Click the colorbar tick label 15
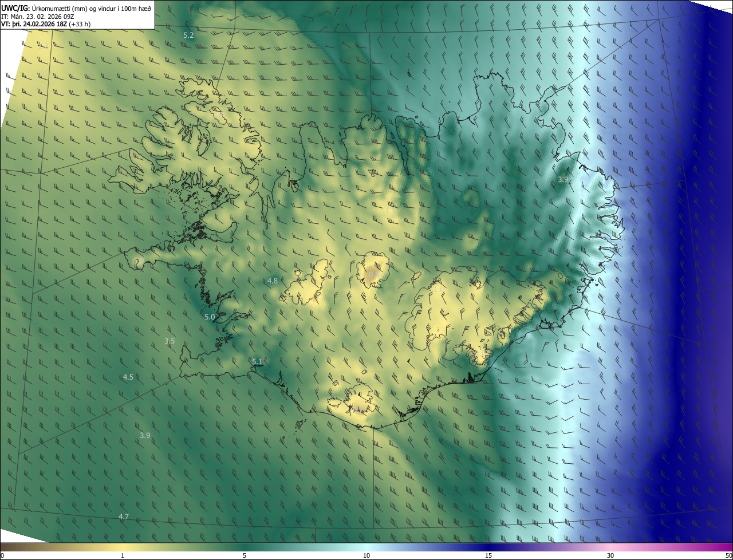Screen dimensions: 733x560 click(488, 555)
